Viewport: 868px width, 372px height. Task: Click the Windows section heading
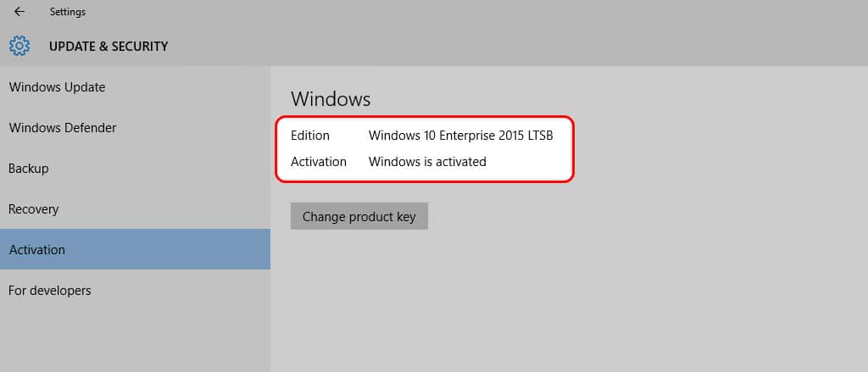331,99
